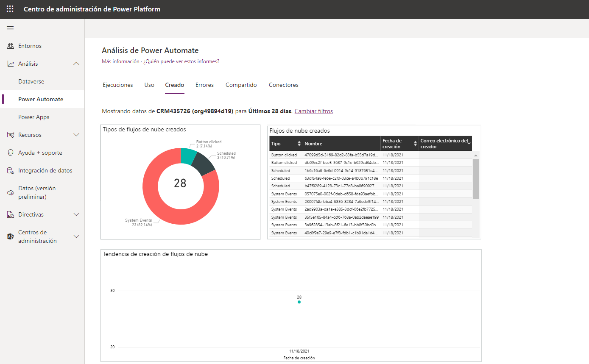The image size is (589, 364).
Task: Open the Conectores tab
Action: coord(284,85)
